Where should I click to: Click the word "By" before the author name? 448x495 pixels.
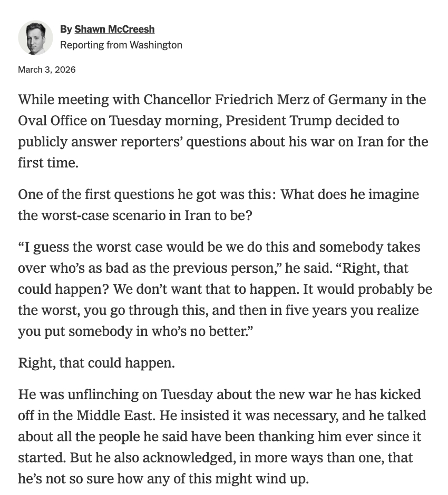(x=66, y=29)
